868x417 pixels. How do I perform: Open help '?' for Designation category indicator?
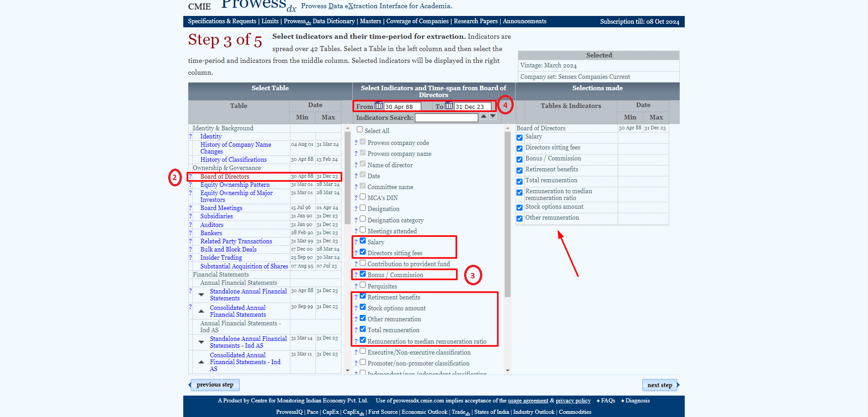pos(356,221)
